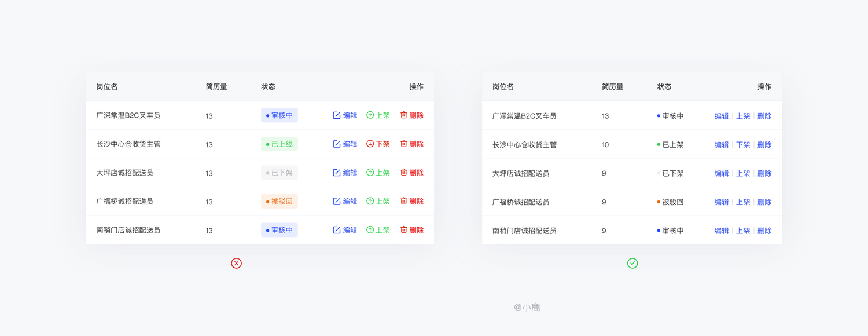Screen dimensions: 868x336
Task: Click 上架 link for 南稍门店诚招配送员 in right table
Action: (x=743, y=231)
